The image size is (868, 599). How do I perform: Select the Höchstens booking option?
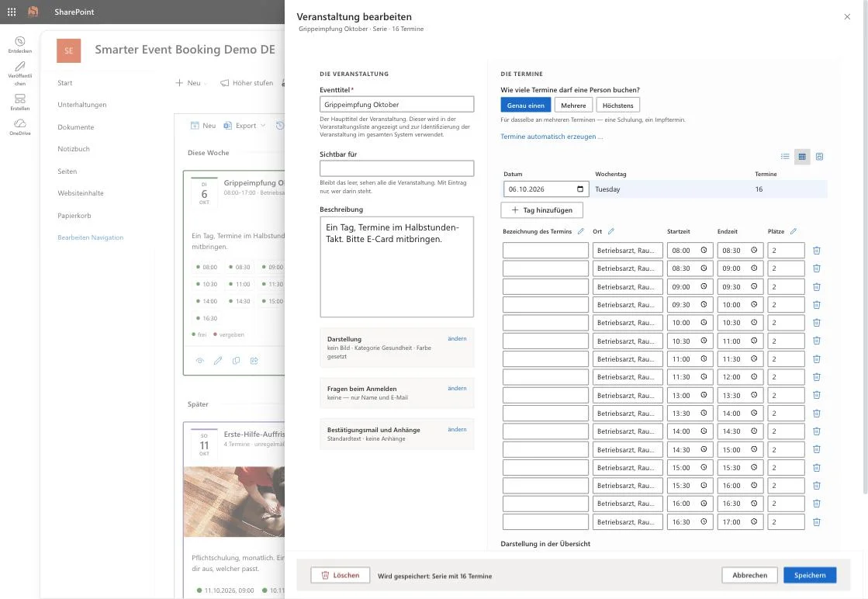point(617,106)
